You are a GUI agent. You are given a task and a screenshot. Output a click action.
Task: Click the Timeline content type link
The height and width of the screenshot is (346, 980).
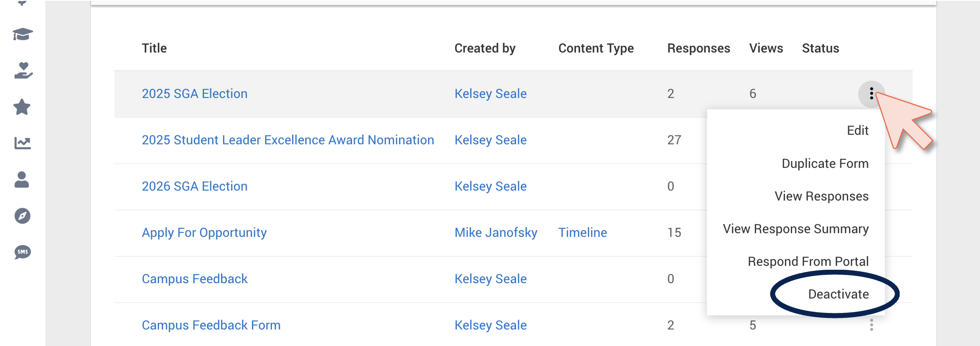[582, 232]
